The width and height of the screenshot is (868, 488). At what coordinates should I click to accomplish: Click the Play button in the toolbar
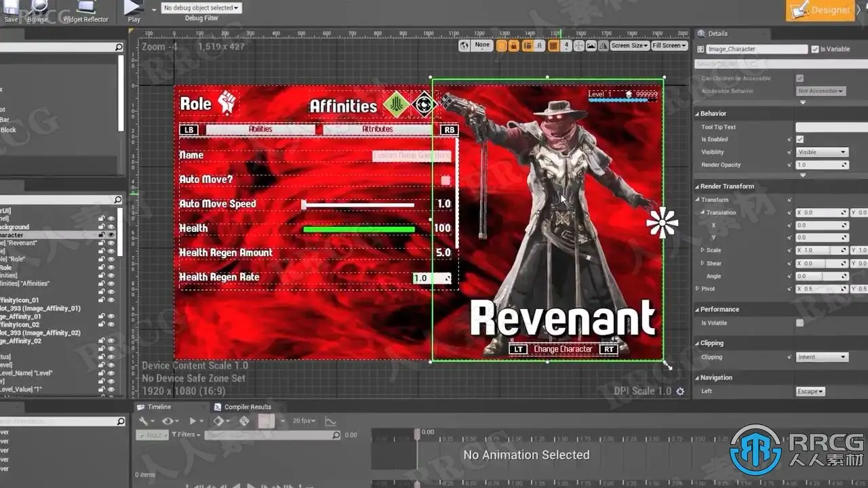134,9
